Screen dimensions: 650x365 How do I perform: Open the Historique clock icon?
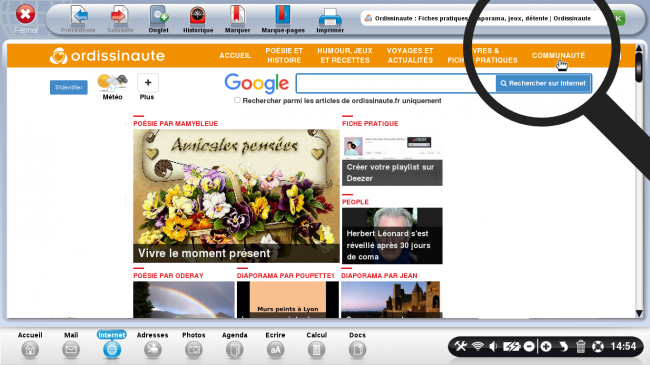[198, 16]
